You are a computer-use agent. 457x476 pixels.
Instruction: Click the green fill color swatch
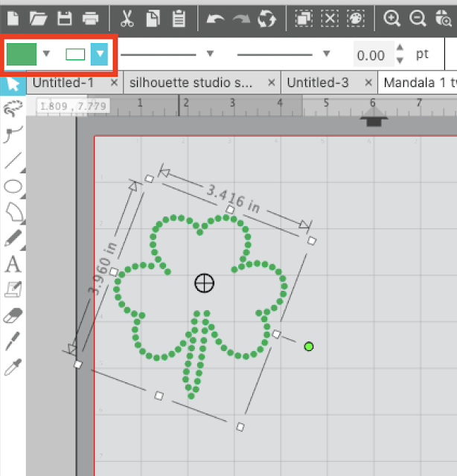22,54
